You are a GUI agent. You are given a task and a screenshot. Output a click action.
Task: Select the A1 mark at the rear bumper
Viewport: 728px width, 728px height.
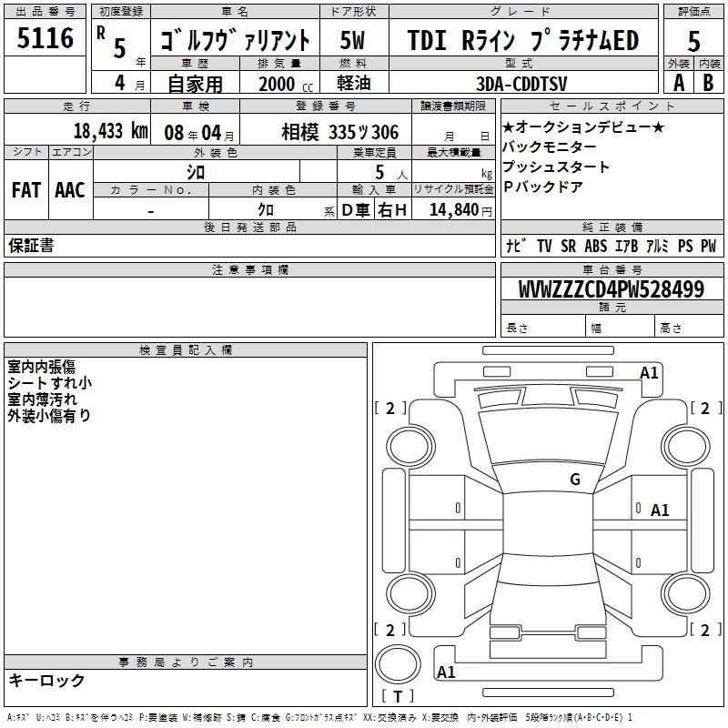447,672
